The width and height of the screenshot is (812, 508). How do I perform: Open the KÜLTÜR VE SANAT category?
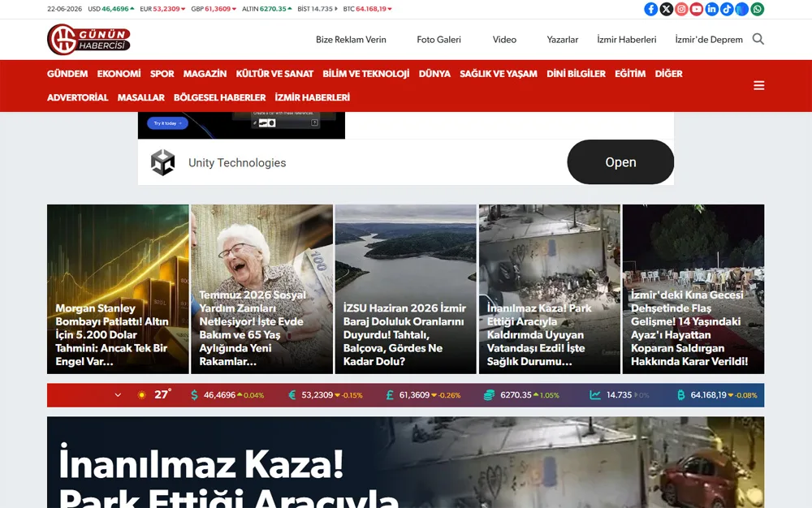[274, 74]
